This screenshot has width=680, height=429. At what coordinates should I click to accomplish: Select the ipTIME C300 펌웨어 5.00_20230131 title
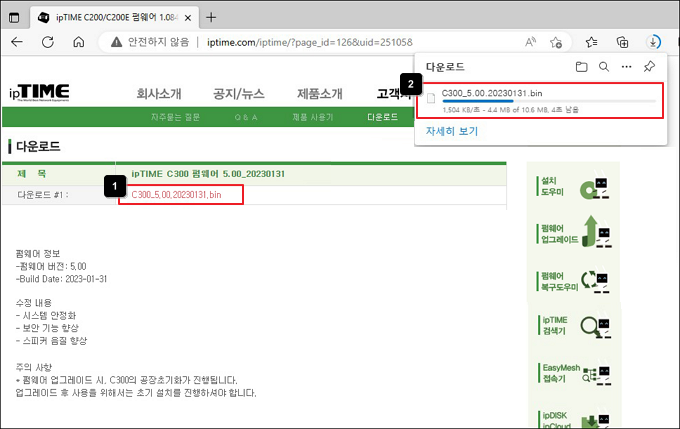(208, 174)
